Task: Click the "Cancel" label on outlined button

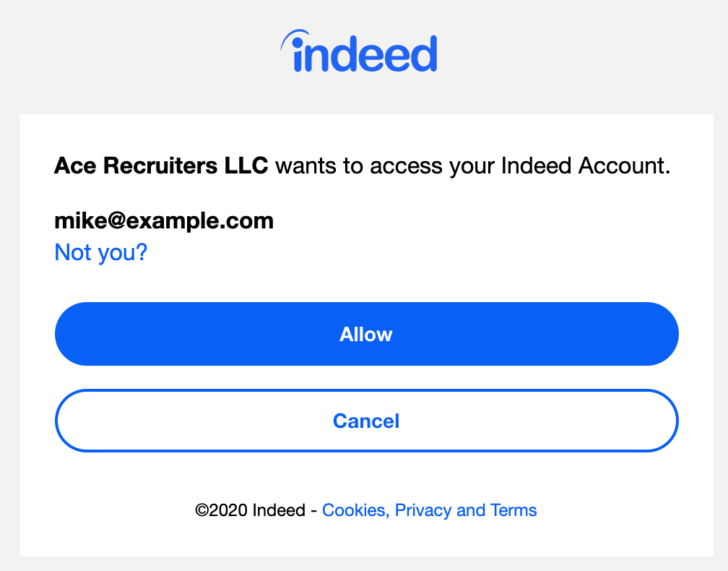Action: [366, 421]
